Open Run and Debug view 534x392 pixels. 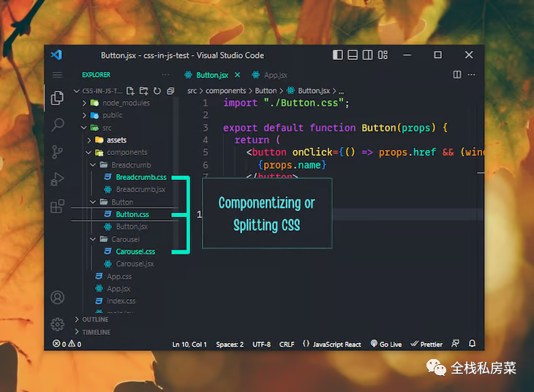pos(57,179)
